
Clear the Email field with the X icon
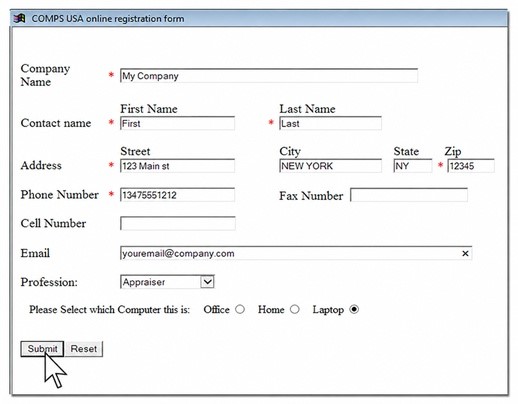click(x=465, y=254)
